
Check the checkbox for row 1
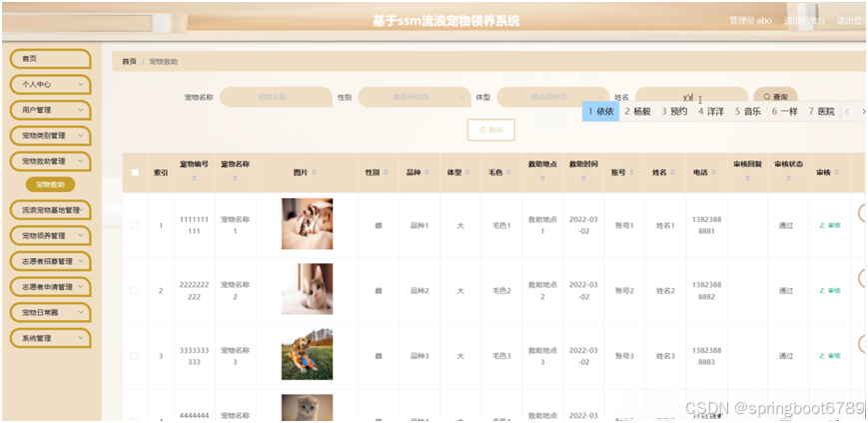pos(135,226)
